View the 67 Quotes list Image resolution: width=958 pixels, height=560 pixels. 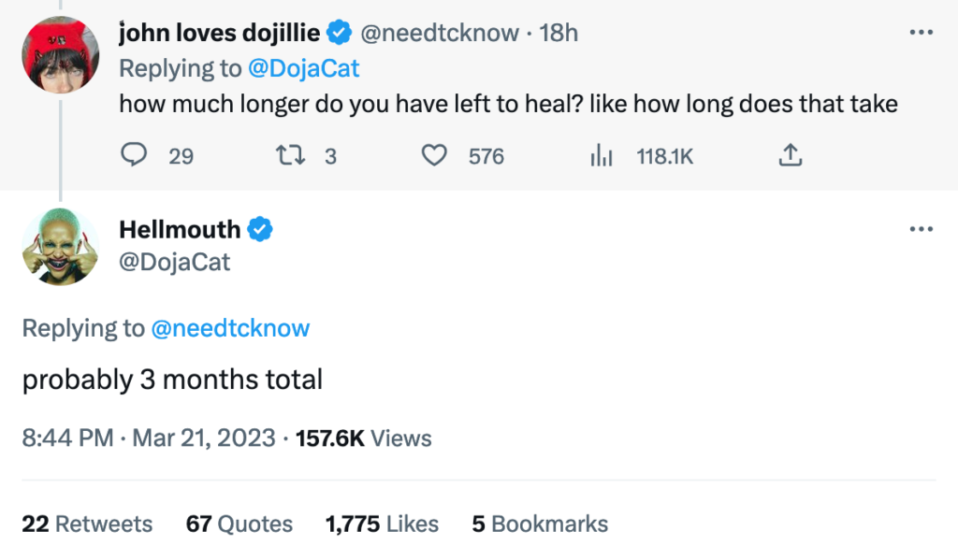[239, 524]
